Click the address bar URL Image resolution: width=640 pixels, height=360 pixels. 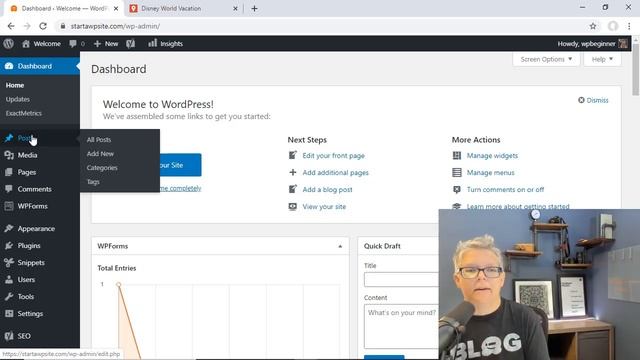115,26
